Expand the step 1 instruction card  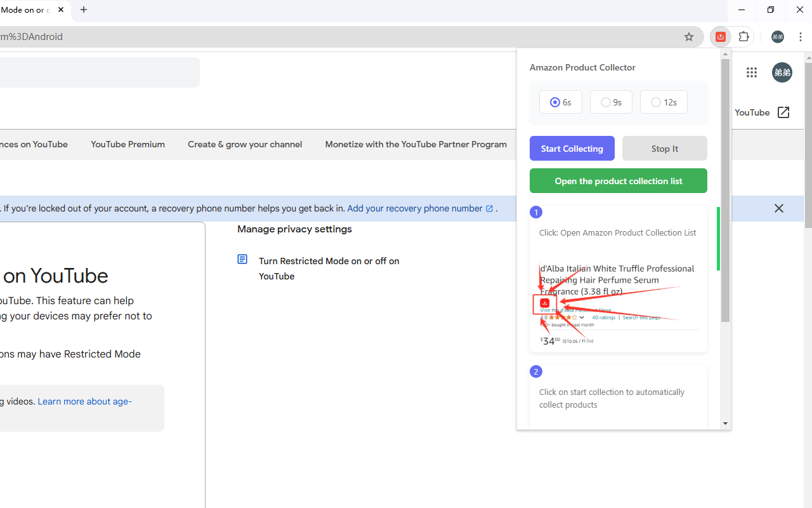pyautogui.click(x=618, y=279)
